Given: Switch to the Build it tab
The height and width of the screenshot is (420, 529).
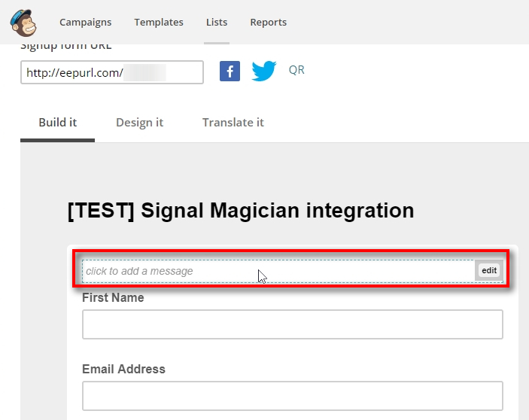Looking at the screenshot, I should (58, 123).
